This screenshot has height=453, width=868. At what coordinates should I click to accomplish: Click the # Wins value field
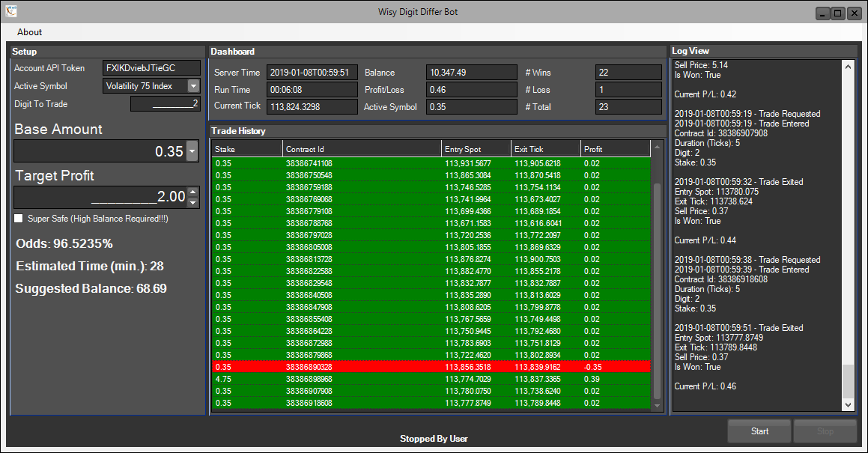click(628, 73)
